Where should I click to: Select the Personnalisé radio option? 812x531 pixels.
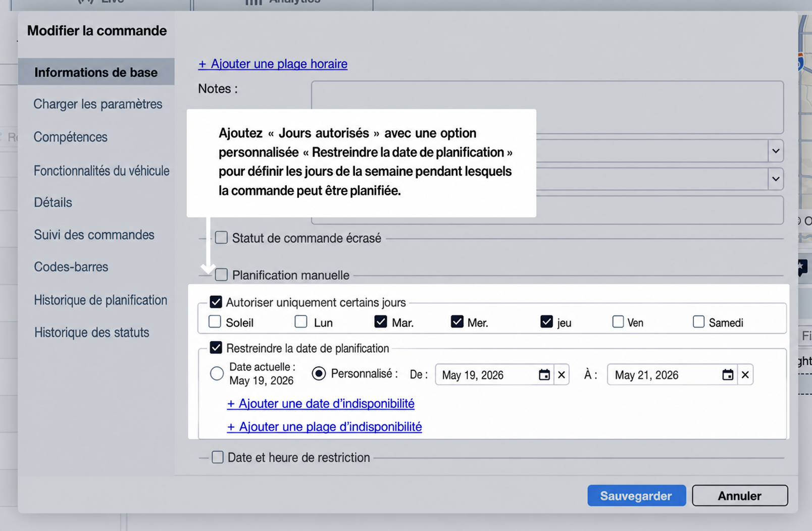click(319, 374)
